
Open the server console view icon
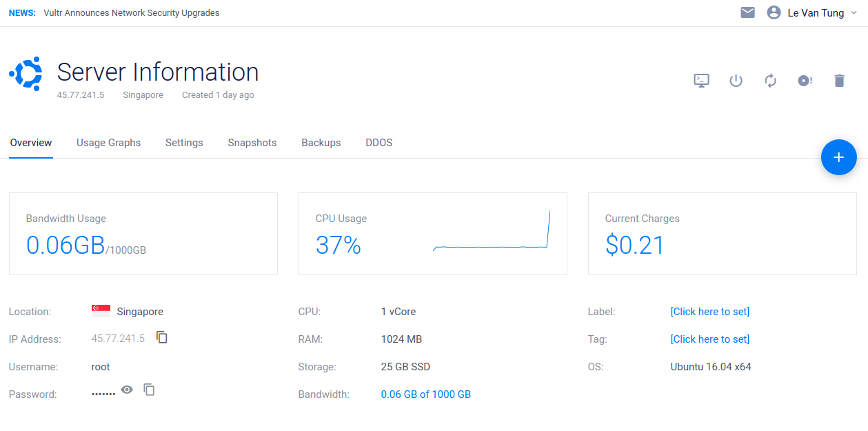tap(701, 81)
